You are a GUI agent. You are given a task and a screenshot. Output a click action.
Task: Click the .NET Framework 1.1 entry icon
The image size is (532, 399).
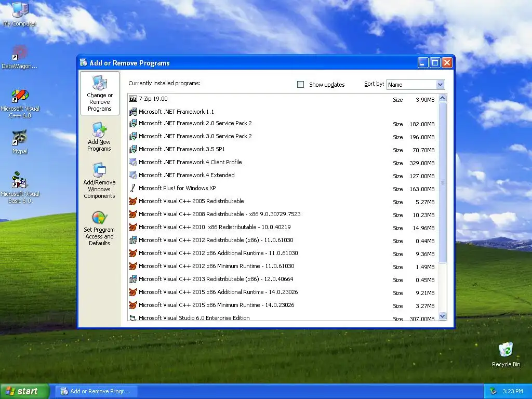point(133,112)
